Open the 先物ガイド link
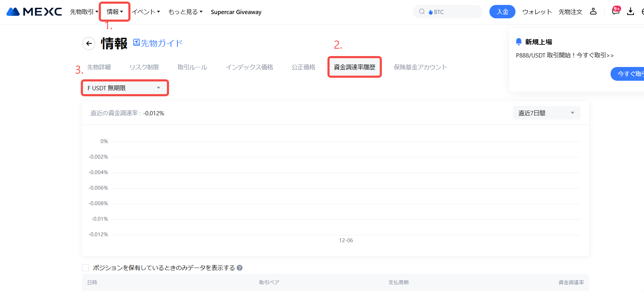 pos(158,43)
